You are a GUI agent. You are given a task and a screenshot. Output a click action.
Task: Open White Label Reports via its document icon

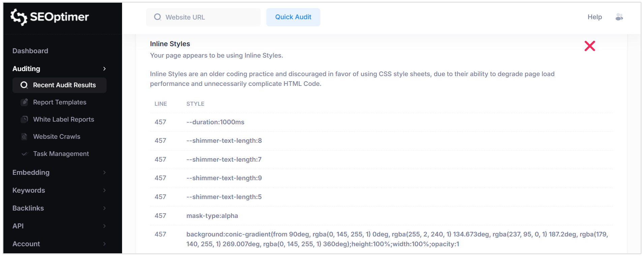[25, 119]
